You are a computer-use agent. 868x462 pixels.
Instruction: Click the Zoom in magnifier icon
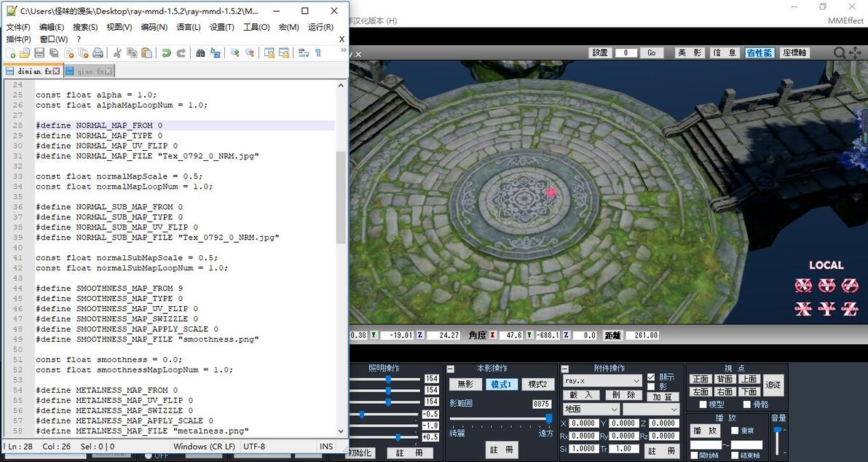(x=234, y=53)
